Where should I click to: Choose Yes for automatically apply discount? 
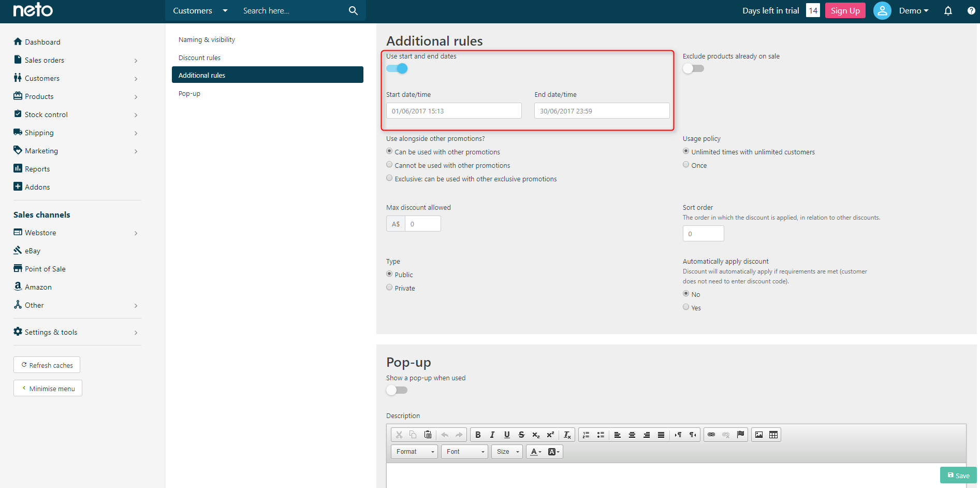[686, 307]
